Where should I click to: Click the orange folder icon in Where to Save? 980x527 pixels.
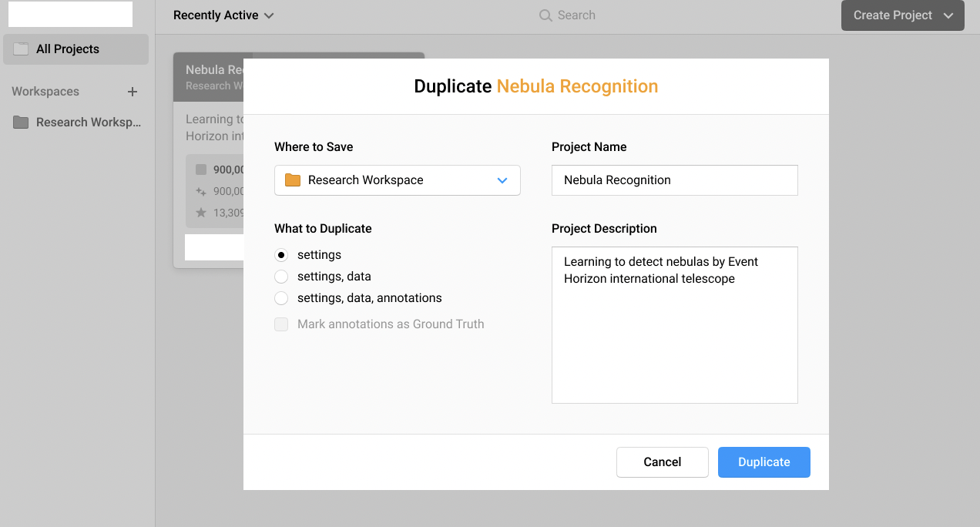pyautogui.click(x=293, y=180)
